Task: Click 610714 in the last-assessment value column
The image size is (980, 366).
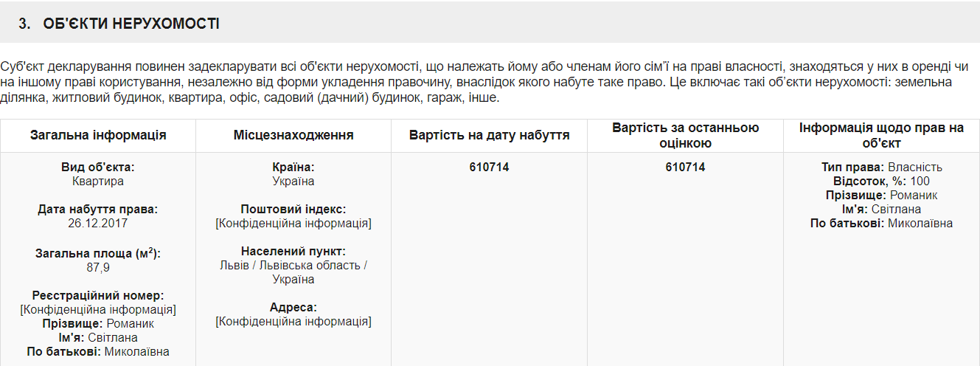Action: pos(685,168)
